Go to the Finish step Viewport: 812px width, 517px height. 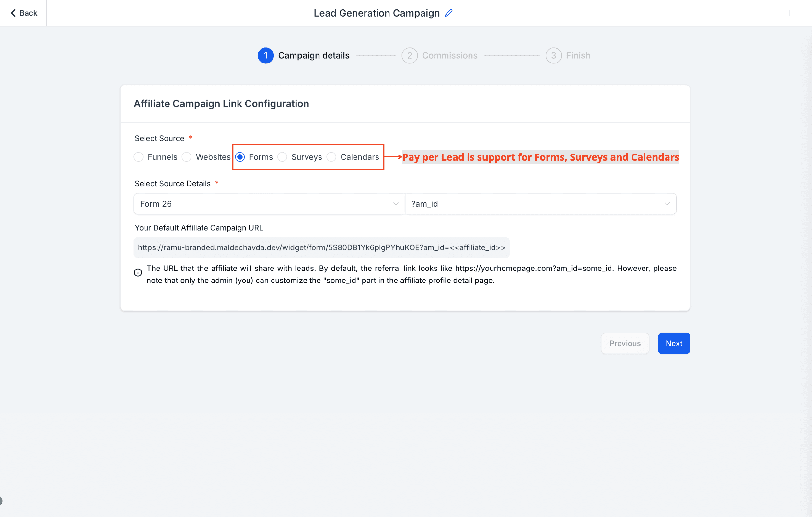point(578,56)
